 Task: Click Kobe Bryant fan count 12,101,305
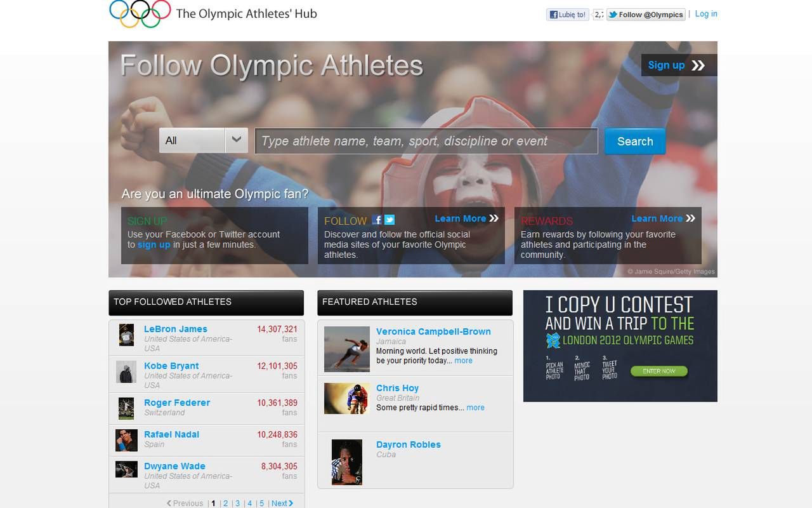click(x=277, y=366)
